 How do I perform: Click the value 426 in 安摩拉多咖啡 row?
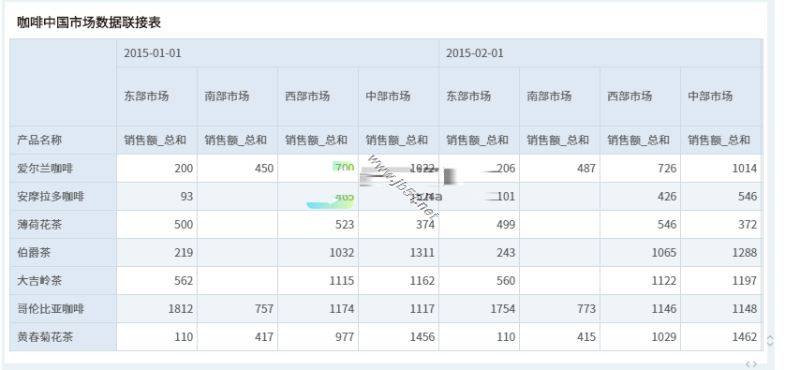[x=667, y=196]
